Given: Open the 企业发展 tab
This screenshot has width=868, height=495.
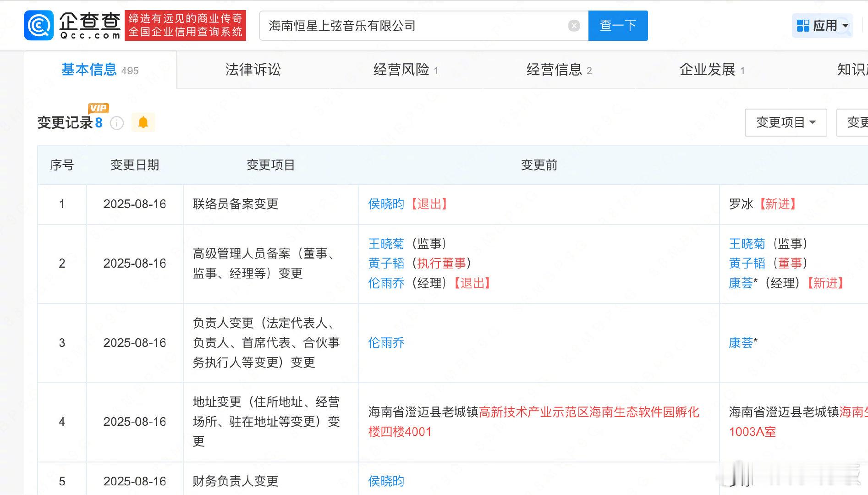Looking at the screenshot, I should pos(712,70).
